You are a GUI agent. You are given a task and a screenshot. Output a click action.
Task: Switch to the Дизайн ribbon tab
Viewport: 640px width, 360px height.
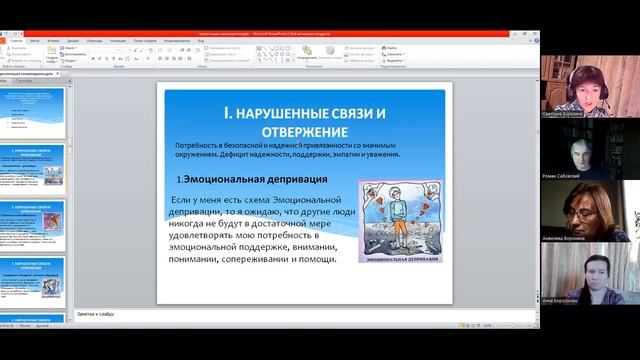tap(73, 41)
